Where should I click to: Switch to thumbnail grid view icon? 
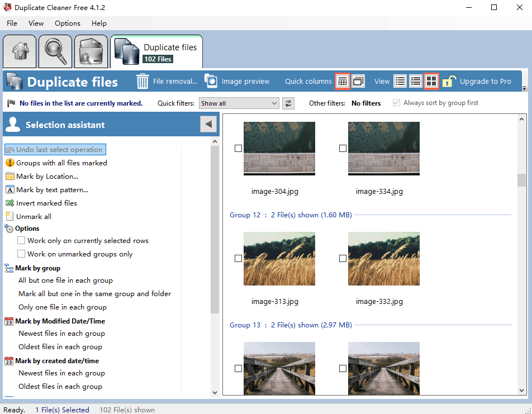tap(431, 81)
